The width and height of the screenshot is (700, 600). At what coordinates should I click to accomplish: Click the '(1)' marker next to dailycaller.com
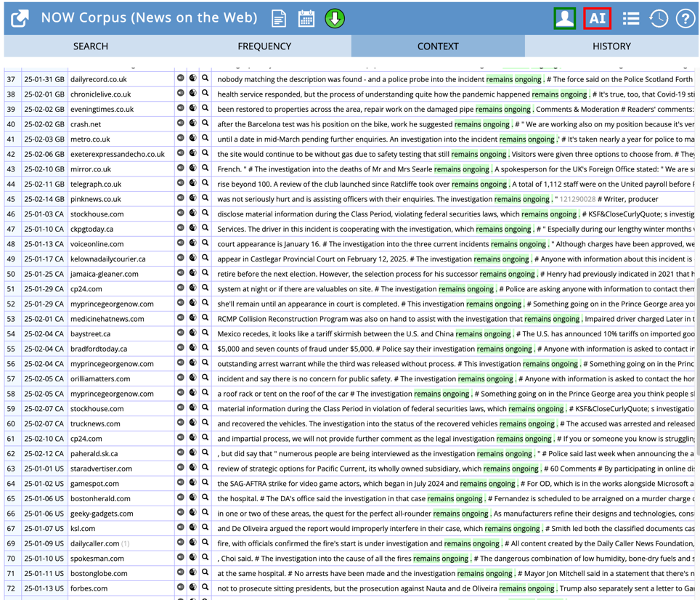(126, 544)
